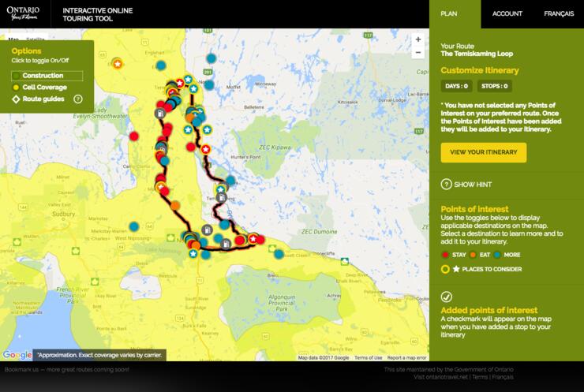
Task: Switch map to Satellite view
Action: pyautogui.click(x=36, y=39)
